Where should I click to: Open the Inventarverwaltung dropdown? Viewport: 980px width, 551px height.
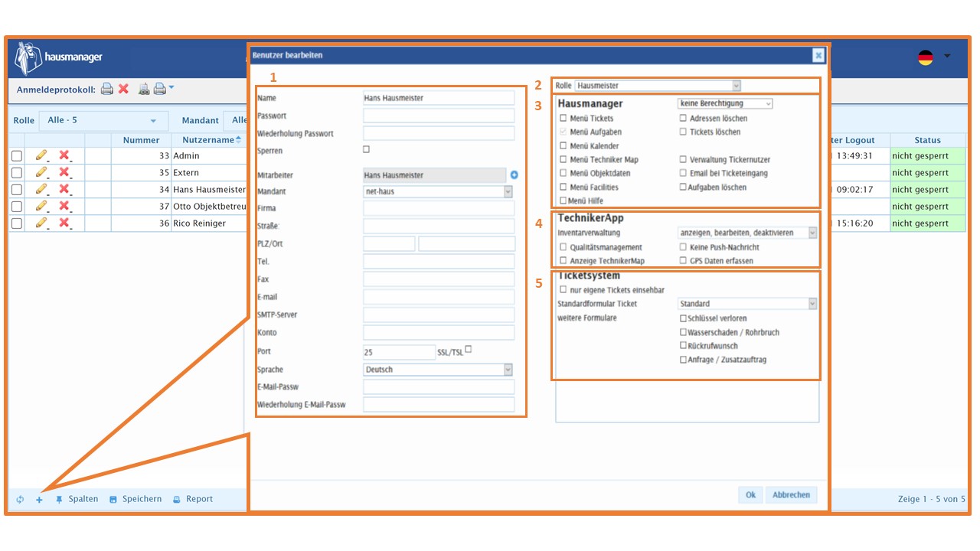(748, 233)
